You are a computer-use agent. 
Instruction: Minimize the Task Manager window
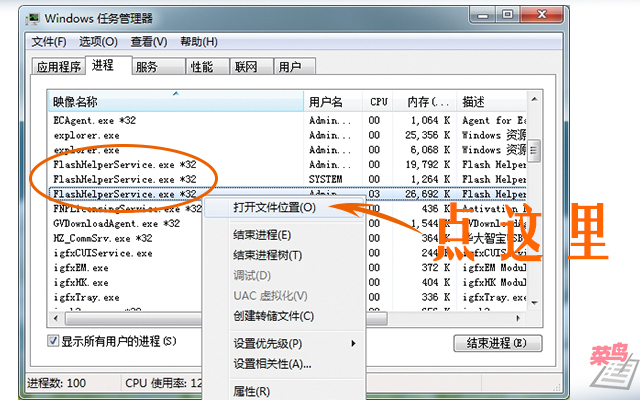point(482,16)
